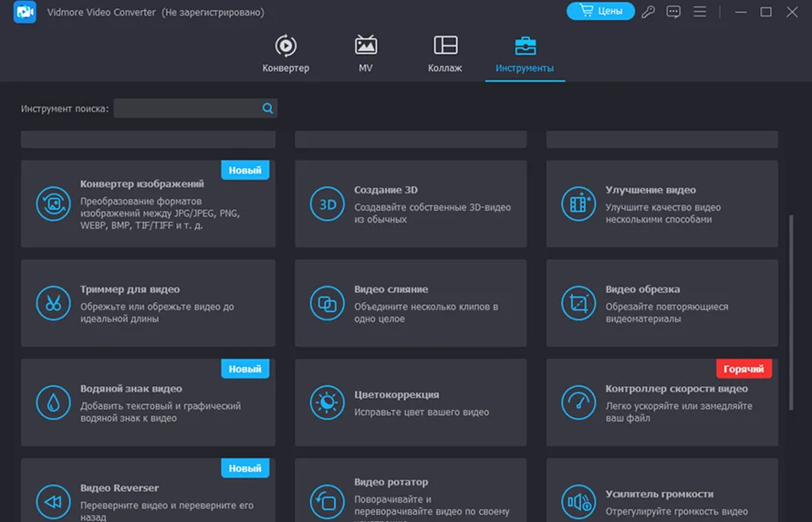
Task: Click description "Преобразование форматов изображений между JPG/JPEG"
Action: tap(160, 214)
